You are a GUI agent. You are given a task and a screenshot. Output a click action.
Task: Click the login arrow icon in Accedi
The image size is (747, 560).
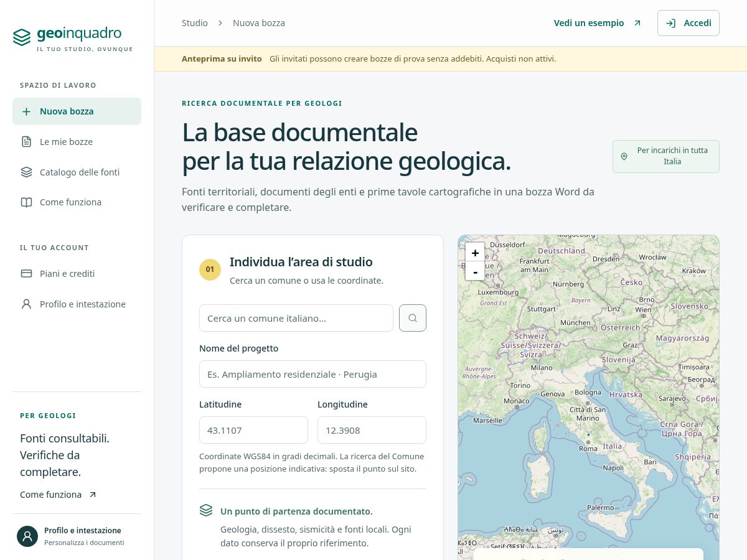coord(671,23)
